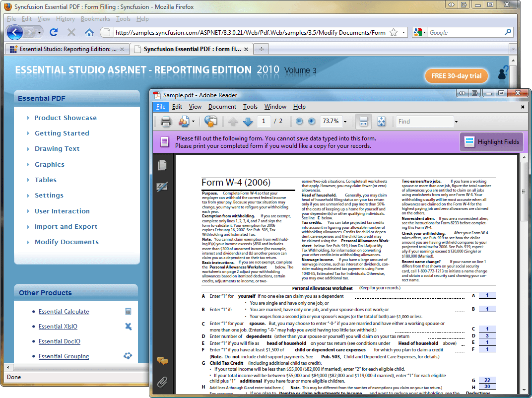
Task: Click Firefox forward arrow button
Action: (30, 33)
